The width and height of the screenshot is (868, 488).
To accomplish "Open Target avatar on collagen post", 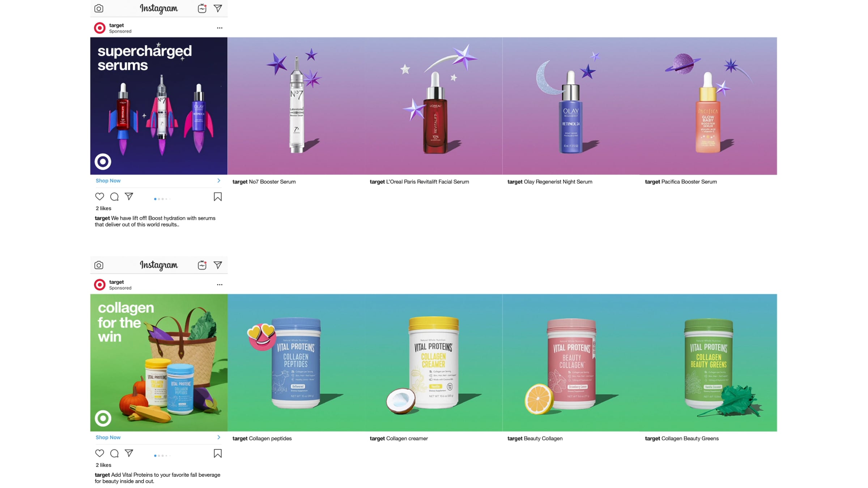I will tap(100, 284).
